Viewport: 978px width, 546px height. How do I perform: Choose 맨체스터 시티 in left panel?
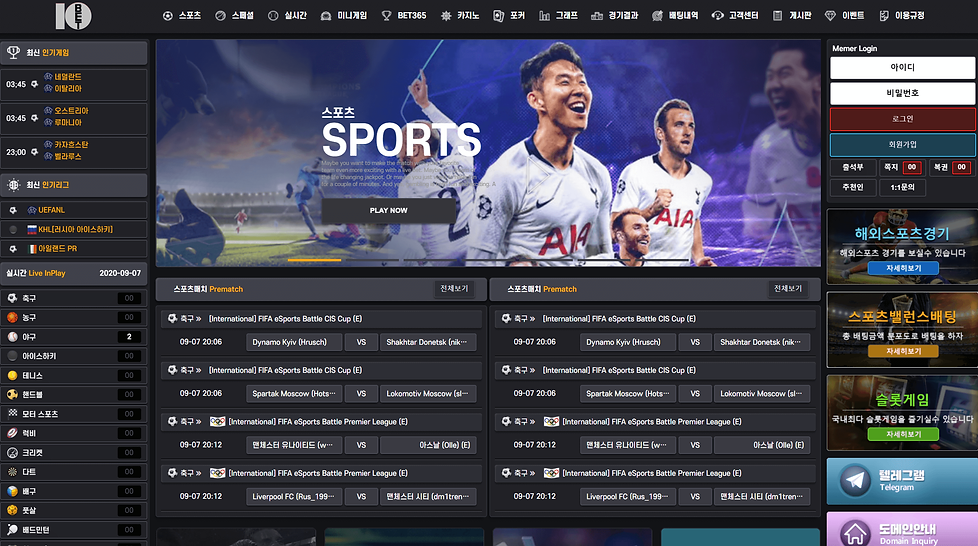[428, 497]
